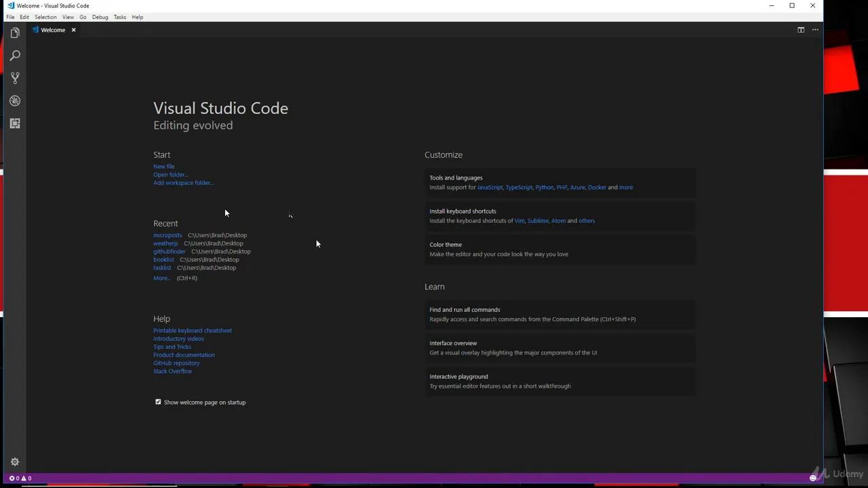The width and height of the screenshot is (868, 488).
Task: Click More... to show all recent folders
Action: 161,278
